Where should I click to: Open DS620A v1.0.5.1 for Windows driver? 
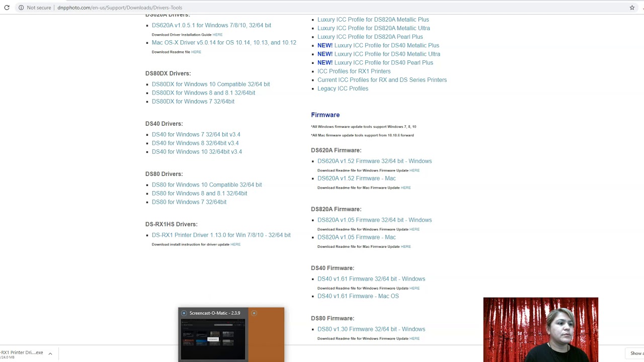tap(211, 25)
